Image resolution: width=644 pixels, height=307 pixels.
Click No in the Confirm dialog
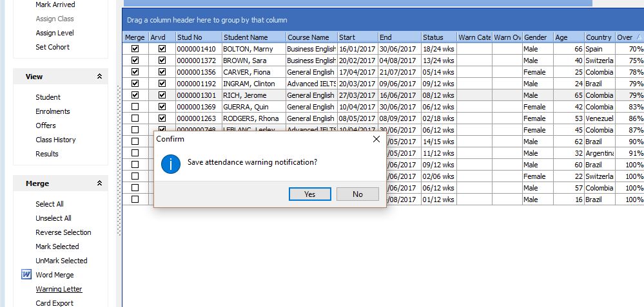click(358, 194)
